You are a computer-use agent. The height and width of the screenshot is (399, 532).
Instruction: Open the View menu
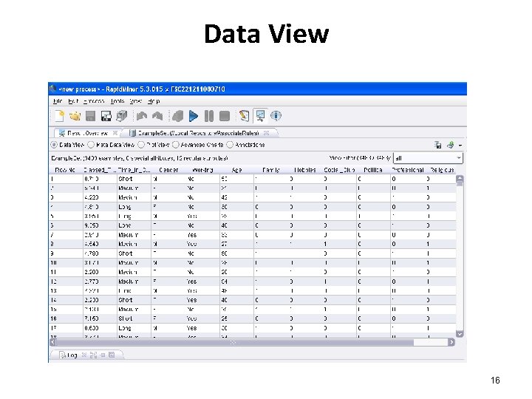click(x=136, y=101)
